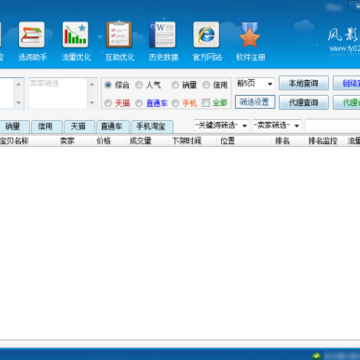Open the 选词助手 books icon
360x360 pixels.
(32, 35)
